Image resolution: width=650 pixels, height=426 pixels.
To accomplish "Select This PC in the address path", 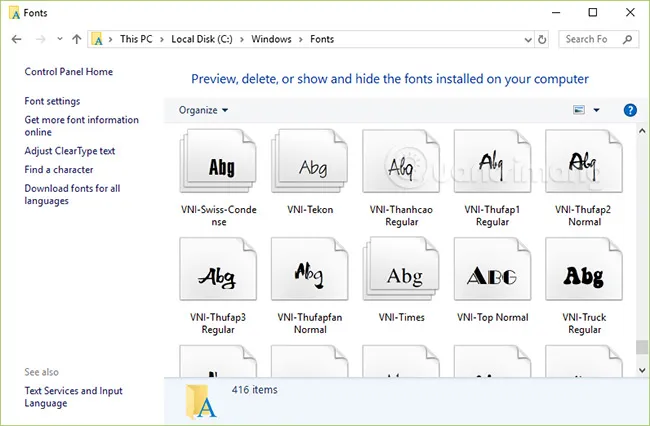I will pyautogui.click(x=136, y=39).
